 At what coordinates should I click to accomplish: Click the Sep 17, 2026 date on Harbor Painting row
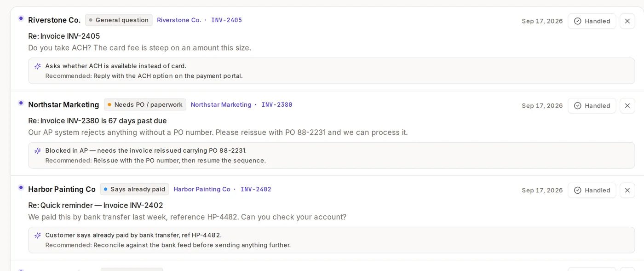[x=542, y=190]
